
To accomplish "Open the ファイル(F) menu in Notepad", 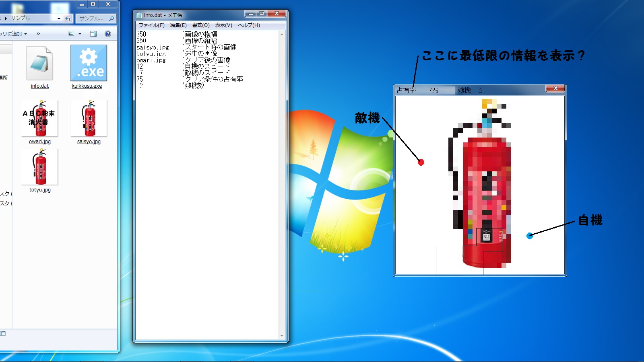I will [x=151, y=25].
